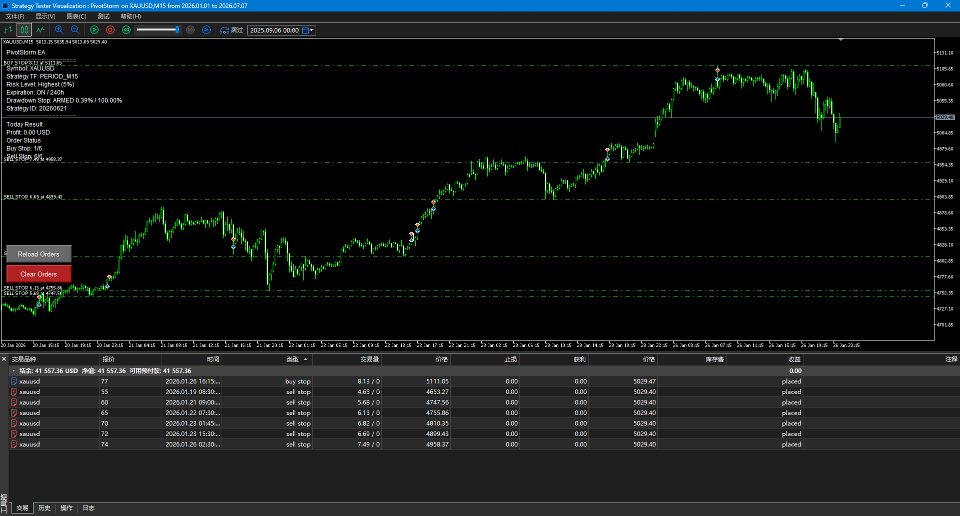Click the red sell stop icon of order 74
Viewport: 960px width, 516px height.
(14, 444)
